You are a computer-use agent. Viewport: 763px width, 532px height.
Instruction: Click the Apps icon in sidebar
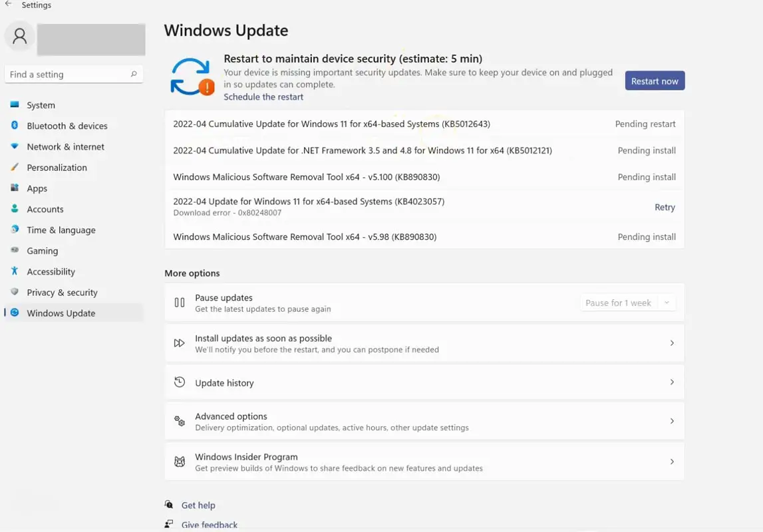15,188
